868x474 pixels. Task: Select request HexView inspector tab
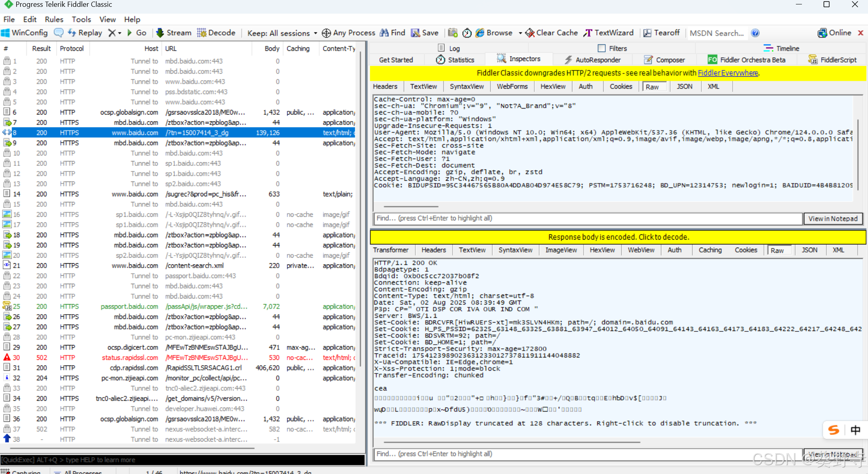click(x=553, y=87)
